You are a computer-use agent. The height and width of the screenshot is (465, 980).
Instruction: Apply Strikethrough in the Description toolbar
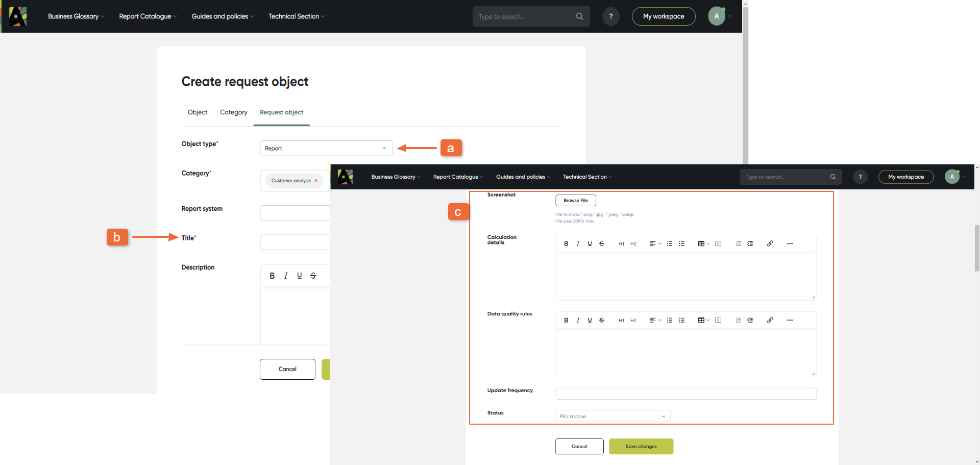coord(313,275)
